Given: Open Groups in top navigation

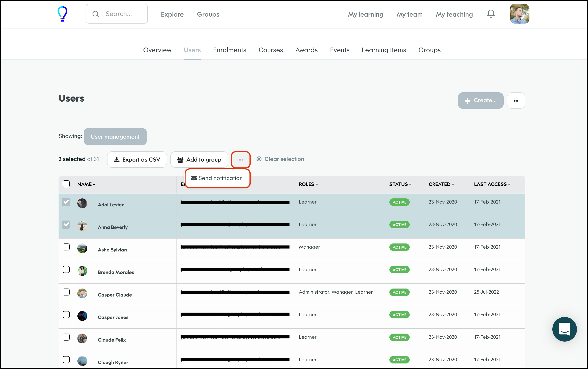Looking at the screenshot, I should [x=208, y=14].
